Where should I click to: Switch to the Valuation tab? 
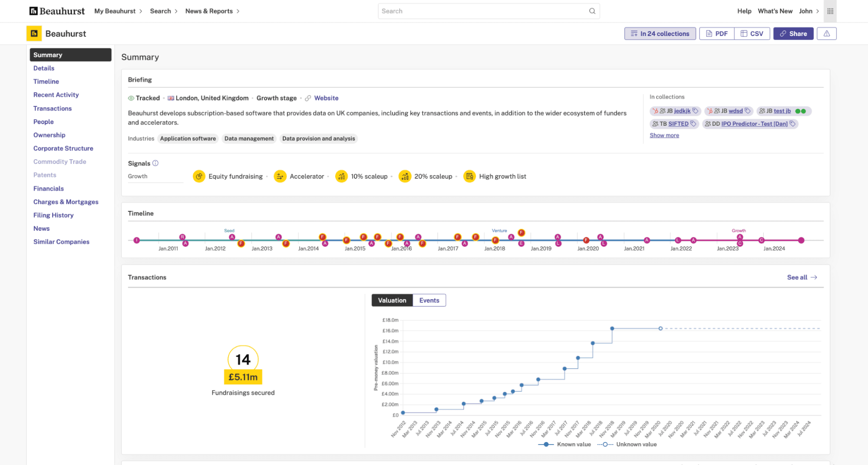tap(392, 300)
